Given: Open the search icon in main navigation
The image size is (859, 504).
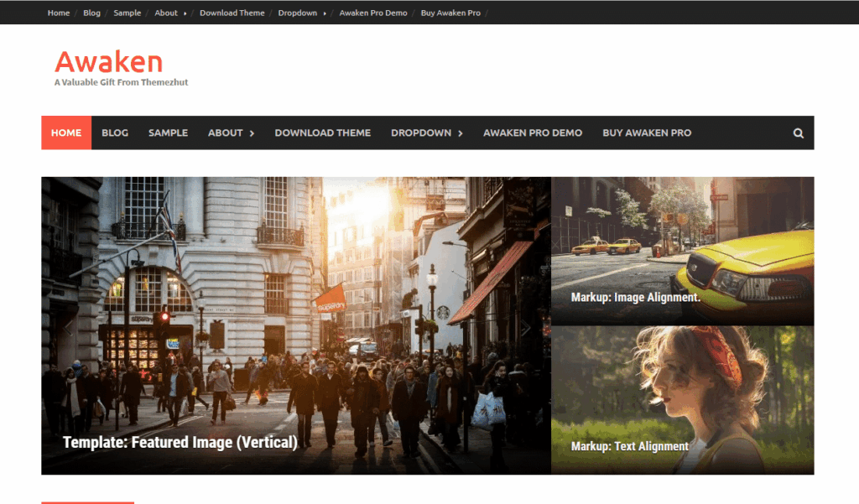Looking at the screenshot, I should pos(799,132).
